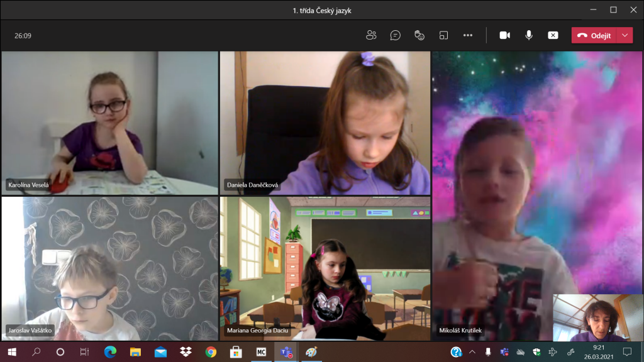Open Dropbox from the taskbar
Screen dimensions: 644x362
[186, 352]
